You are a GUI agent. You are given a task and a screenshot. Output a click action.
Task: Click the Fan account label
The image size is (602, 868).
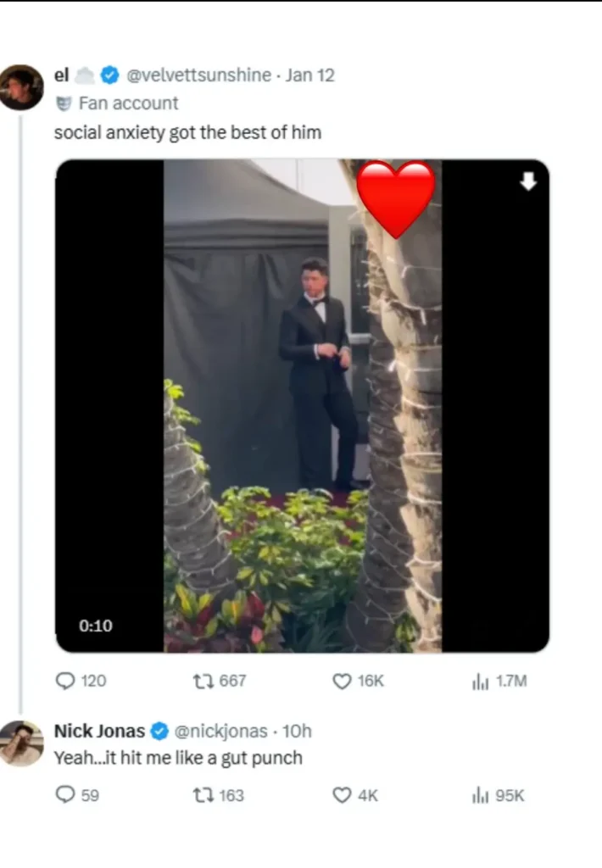coord(128,103)
